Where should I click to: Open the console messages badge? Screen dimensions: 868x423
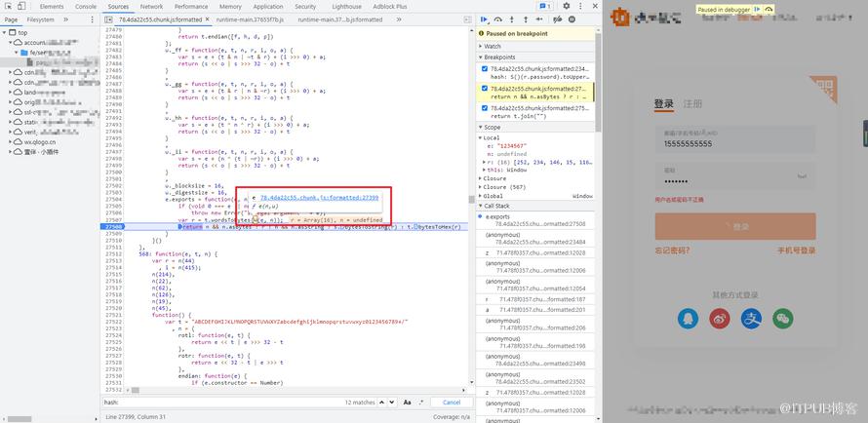[545, 6]
